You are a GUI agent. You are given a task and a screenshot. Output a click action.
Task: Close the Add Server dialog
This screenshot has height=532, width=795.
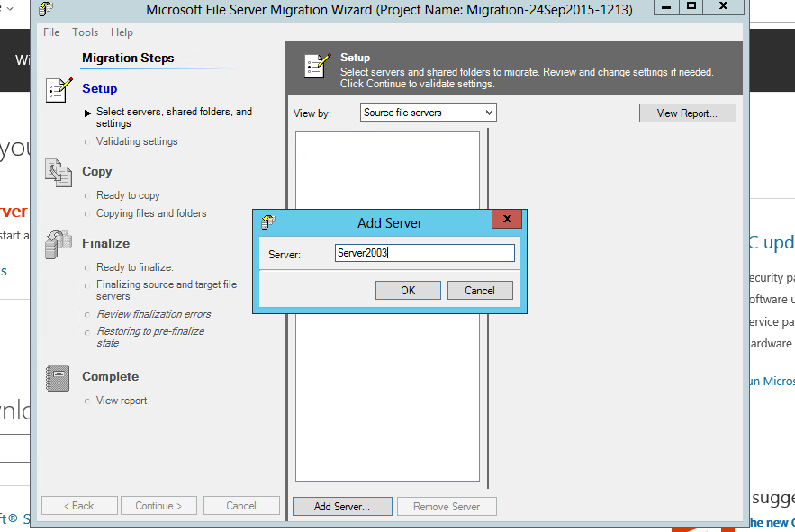click(x=507, y=219)
